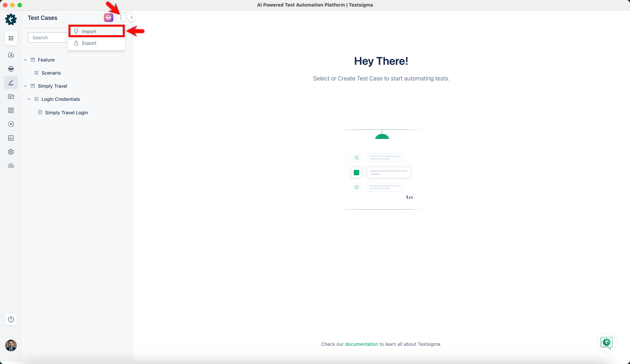Open the Runs play-circle icon
The width and height of the screenshot is (630, 364).
coord(11,124)
